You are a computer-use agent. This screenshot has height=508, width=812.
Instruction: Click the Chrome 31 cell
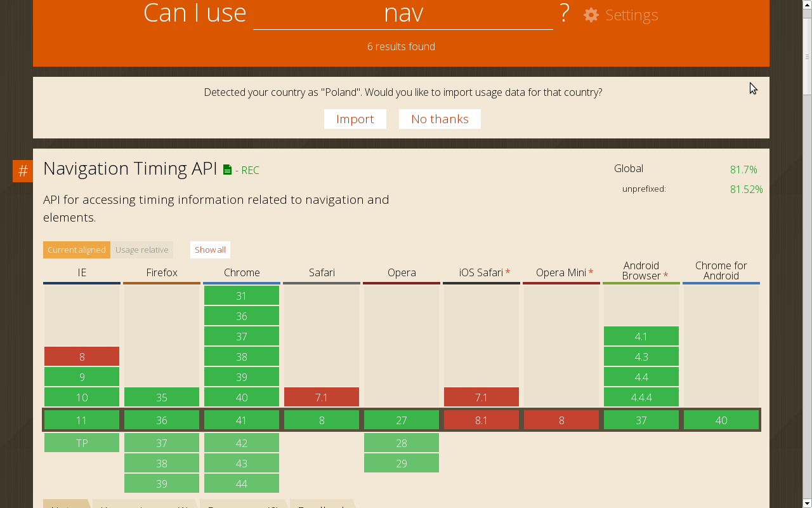[x=242, y=295]
